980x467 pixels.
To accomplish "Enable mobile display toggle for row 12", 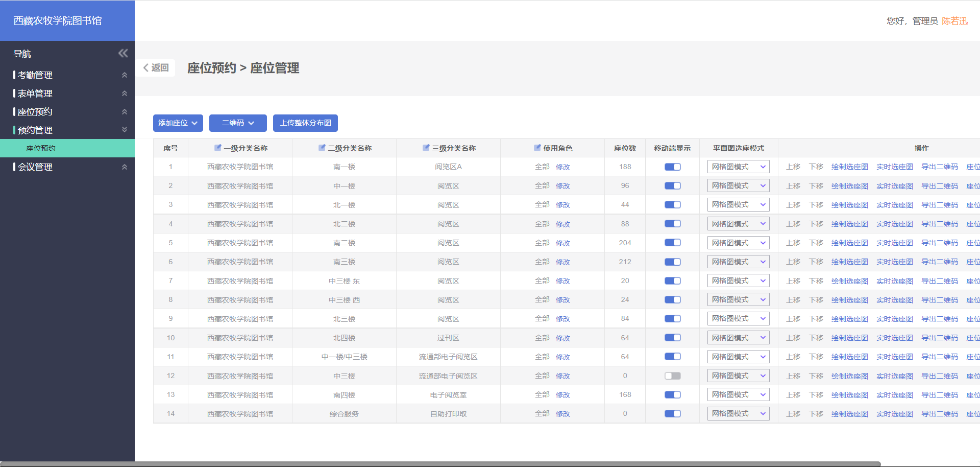I will [672, 376].
